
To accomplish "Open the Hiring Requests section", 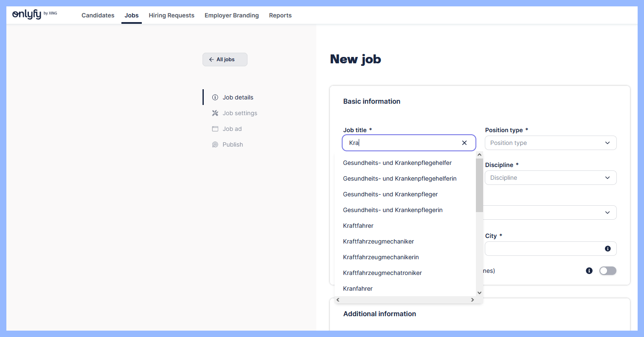I will point(172,15).
